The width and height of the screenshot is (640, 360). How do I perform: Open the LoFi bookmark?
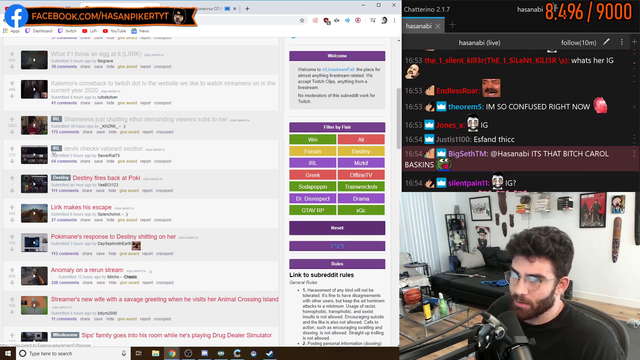[89, 31]
